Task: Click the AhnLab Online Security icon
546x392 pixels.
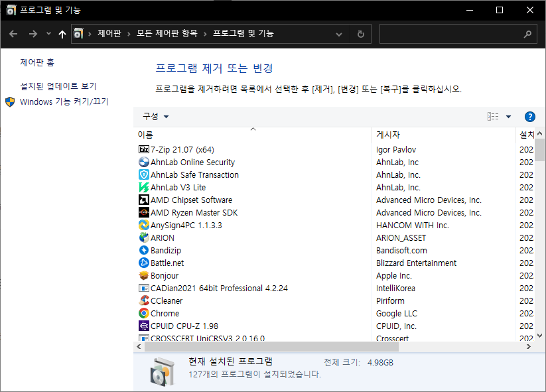Action: point(144,163)
